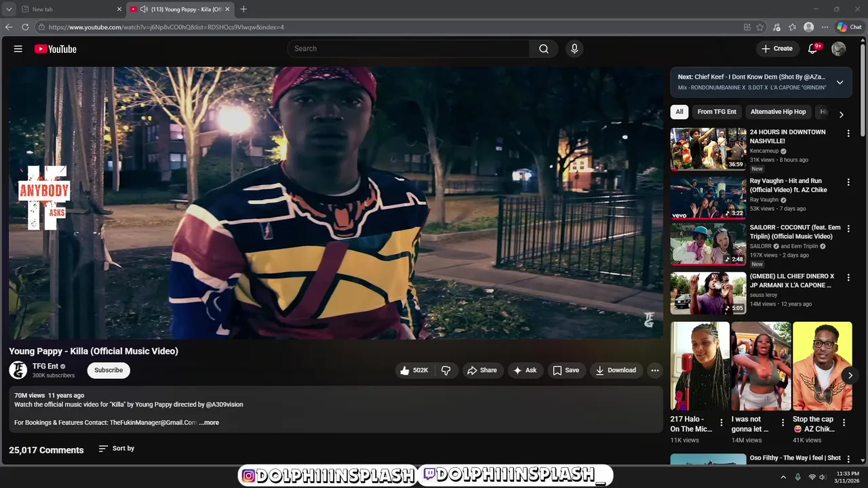Go back in browser history
Screen dimensions: 868x488
pyautogui.click(x=9, y=27)
